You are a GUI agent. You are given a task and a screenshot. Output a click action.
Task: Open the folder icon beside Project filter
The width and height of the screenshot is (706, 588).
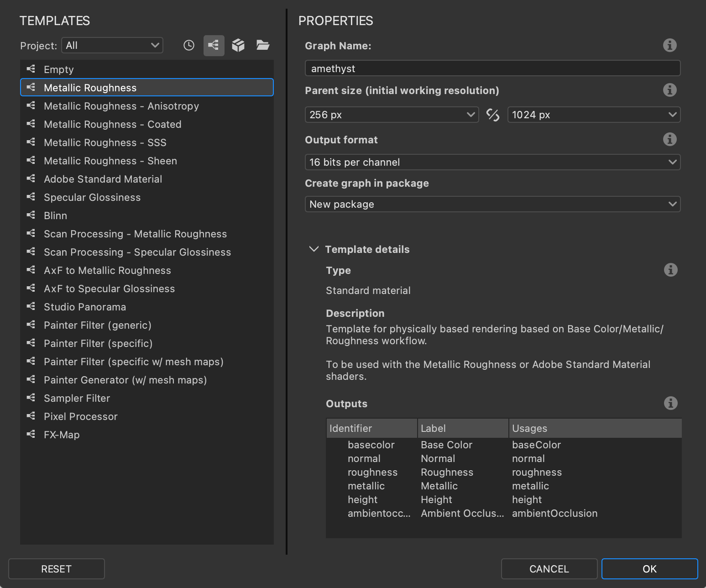tap(263, 45)
